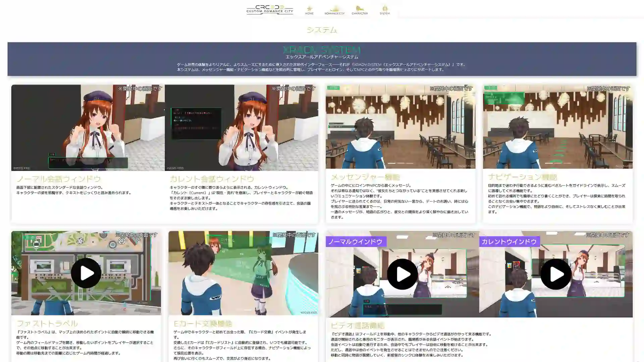Click the ファストトラベル heading

pos(47,323)
